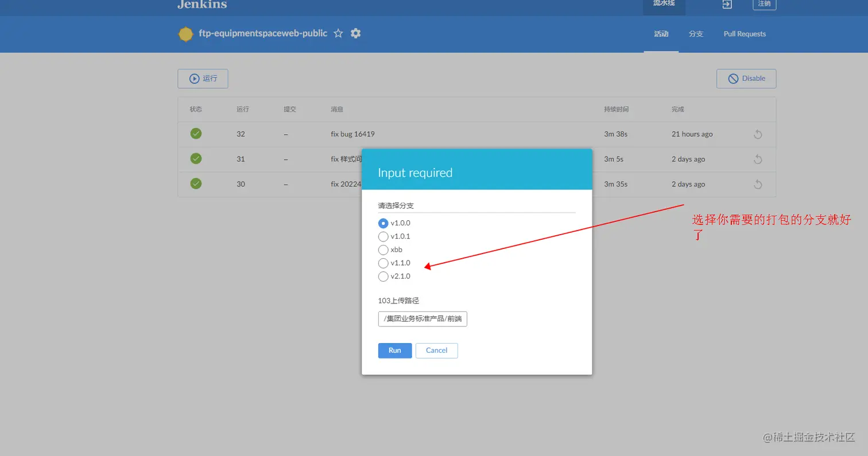Click the 完成 column header
868x456 pixels.
[678, 110]
